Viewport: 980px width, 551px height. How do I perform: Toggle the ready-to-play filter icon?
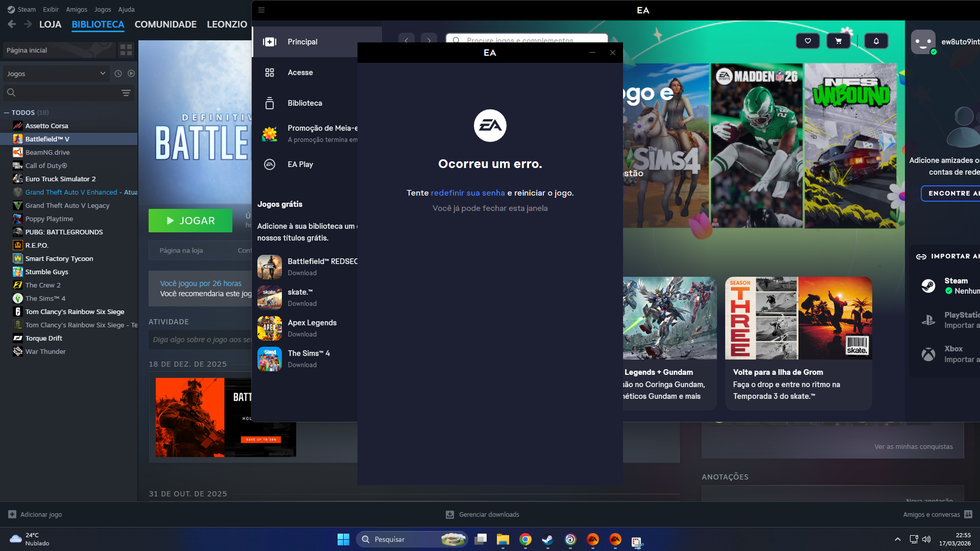[131, 74]
